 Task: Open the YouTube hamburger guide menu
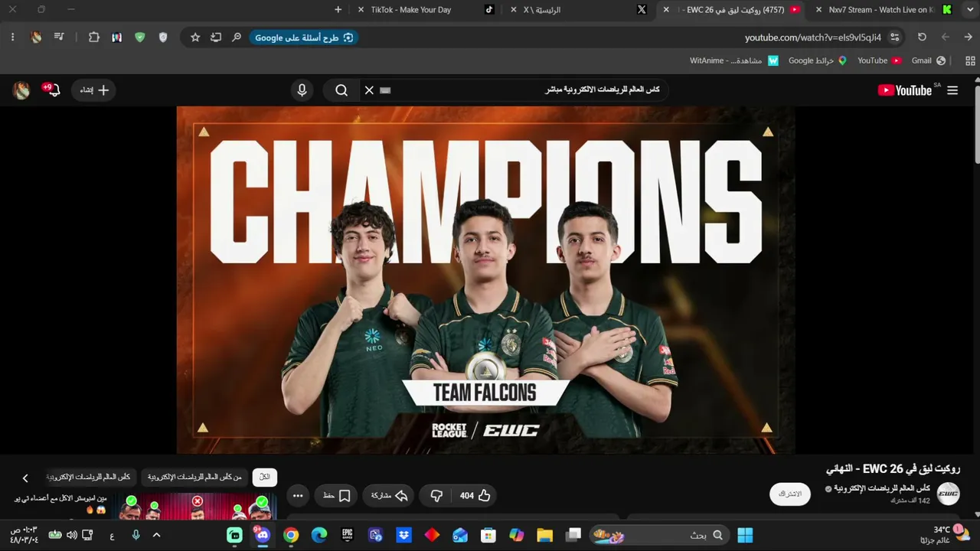[x=952, y=90]
